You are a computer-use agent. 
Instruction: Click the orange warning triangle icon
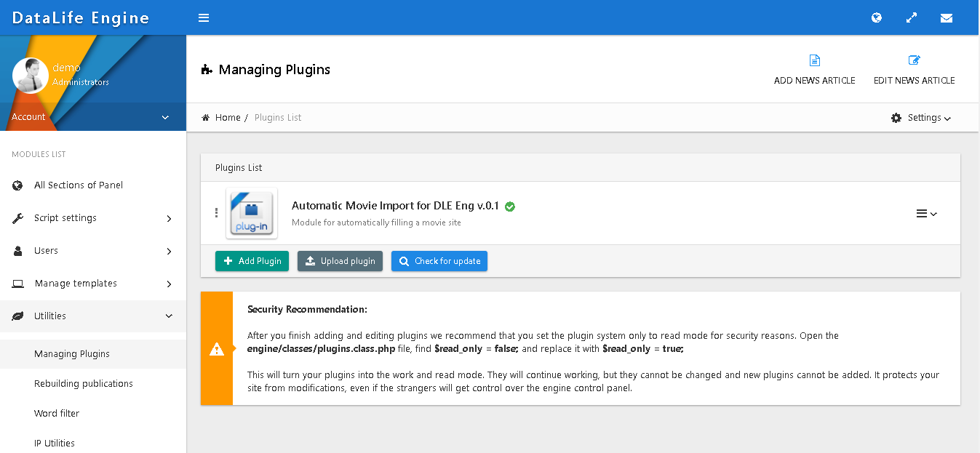pyautogui.click(x=217, y=349)
